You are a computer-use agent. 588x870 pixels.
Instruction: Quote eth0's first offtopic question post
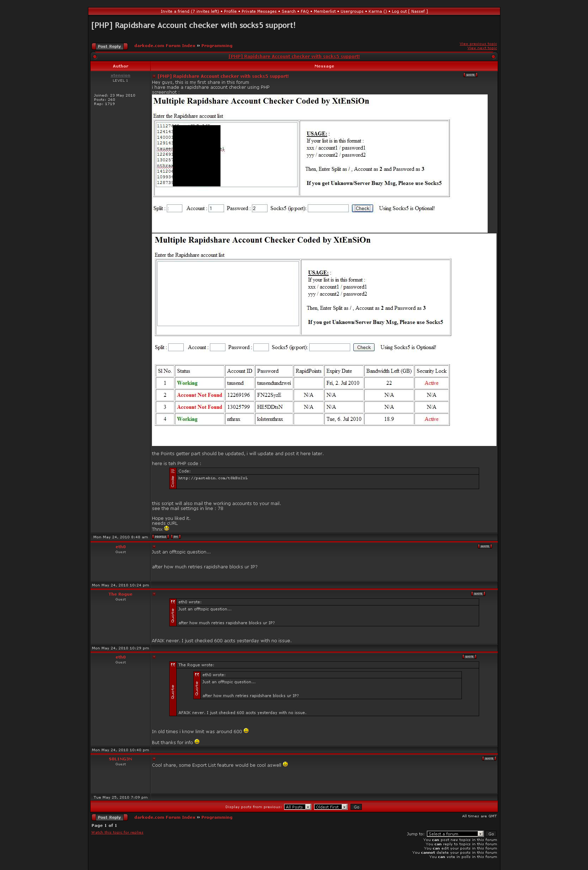(484, 546)
